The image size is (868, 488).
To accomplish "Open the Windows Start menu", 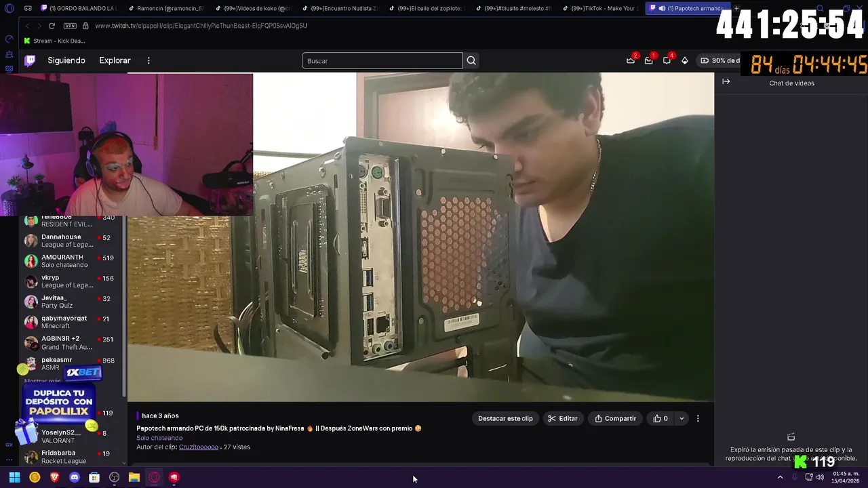I will tap(14, 477).
